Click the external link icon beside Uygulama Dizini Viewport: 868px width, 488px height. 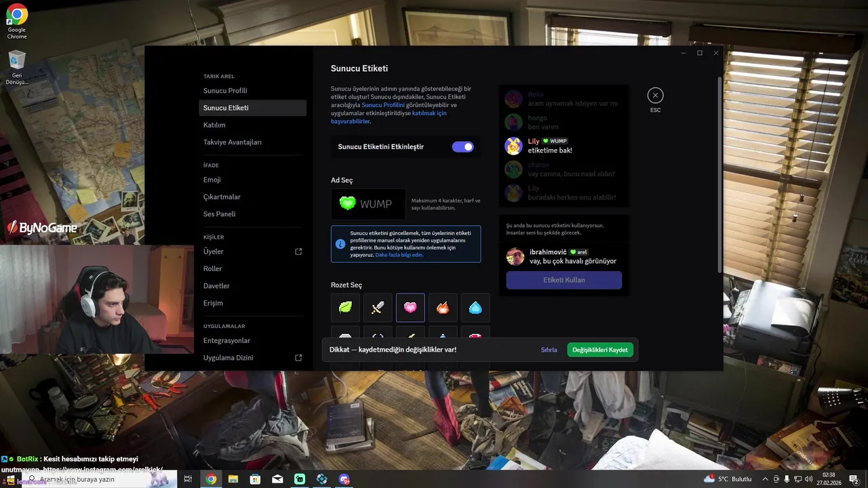point(298,358)
